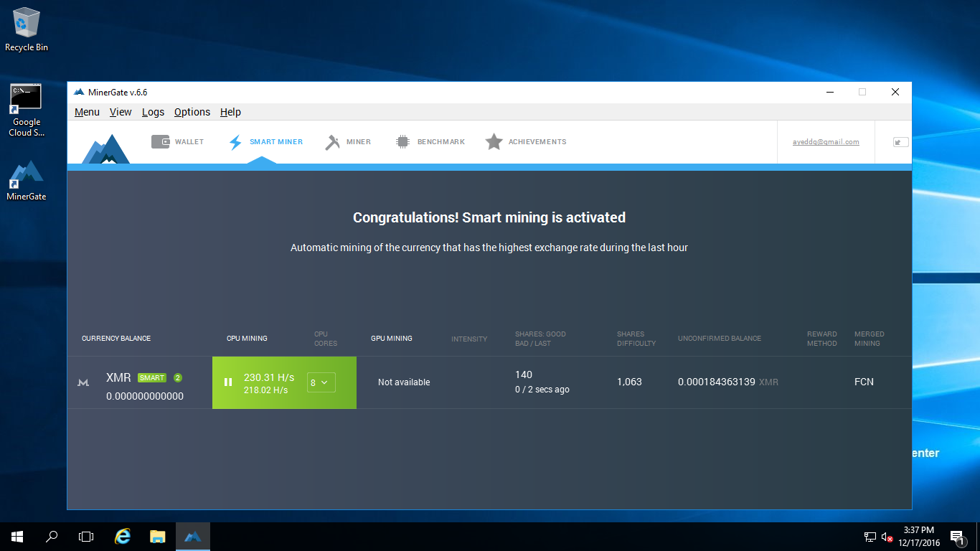
Task: Click the green number 2 badge
Action: [x=178, y=378]
